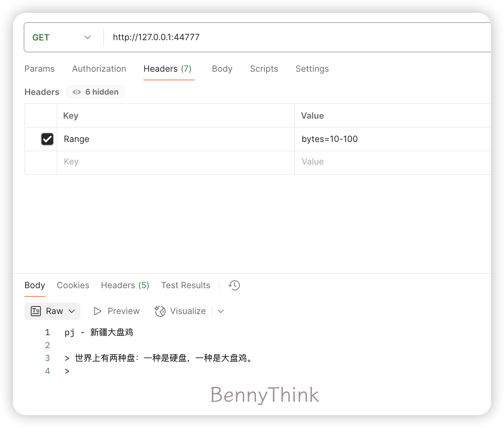The height and width of the screenshot is (428, 504).
Task: Select the response Body tab
Action: 35,285
